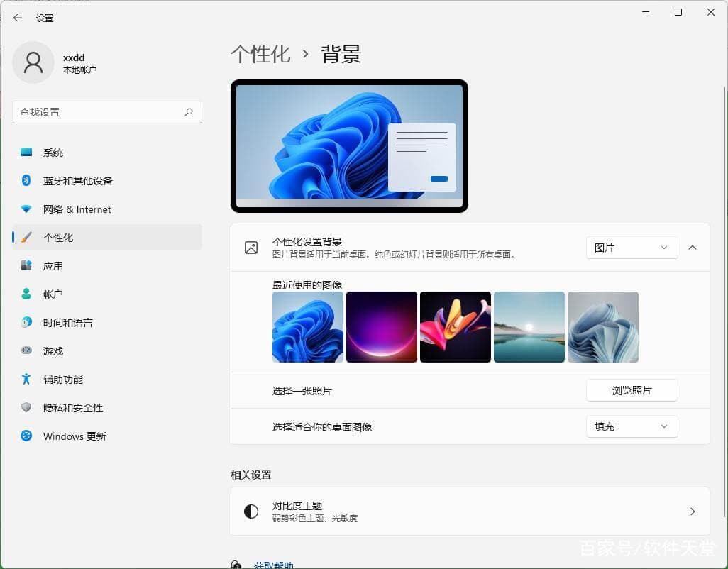The height and width of the screenshot is (569, 728).
Task: Click the 选择适合你的桌面图像 label
Action: [x=321, y=426]
